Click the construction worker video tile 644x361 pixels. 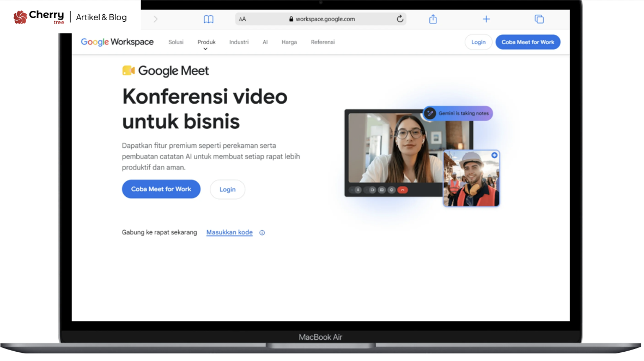pyautogui.click(x=471, y=178)
